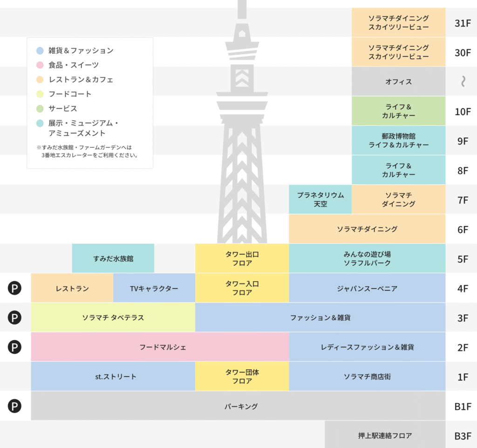The height and width of the screenshot is (448, 477).
Task: Click the 押上駅連絡フロア block
Action: click(x=385, y=436)
